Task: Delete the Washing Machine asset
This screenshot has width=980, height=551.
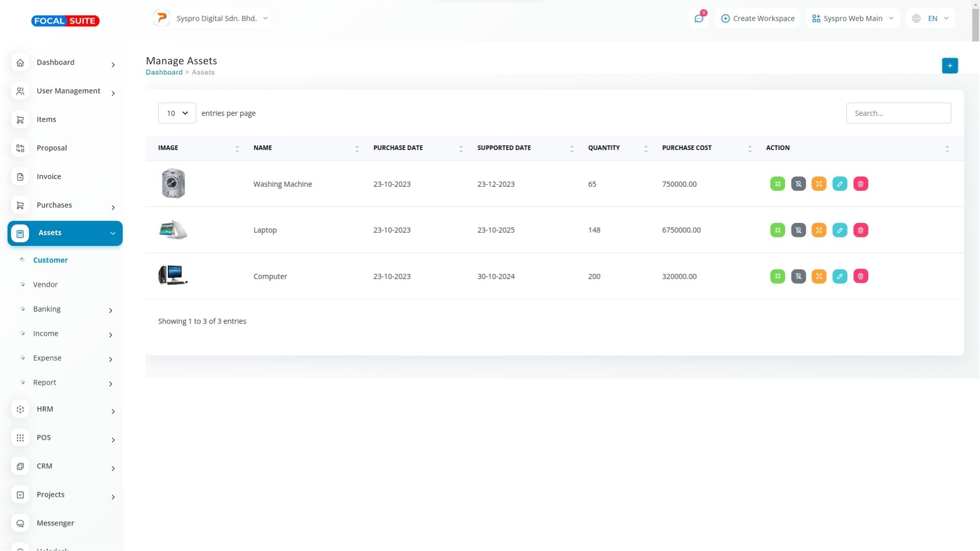Action: point(861,184)
